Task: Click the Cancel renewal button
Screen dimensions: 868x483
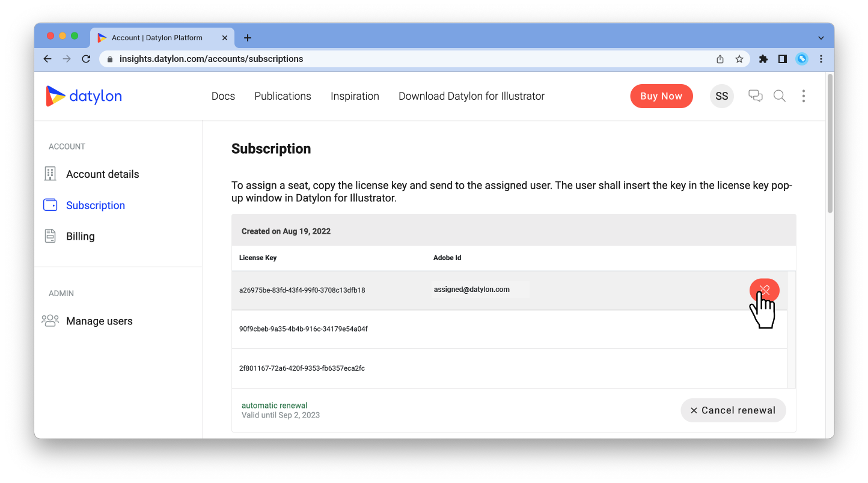Action: pyautogui.click(x=733, y=410)
